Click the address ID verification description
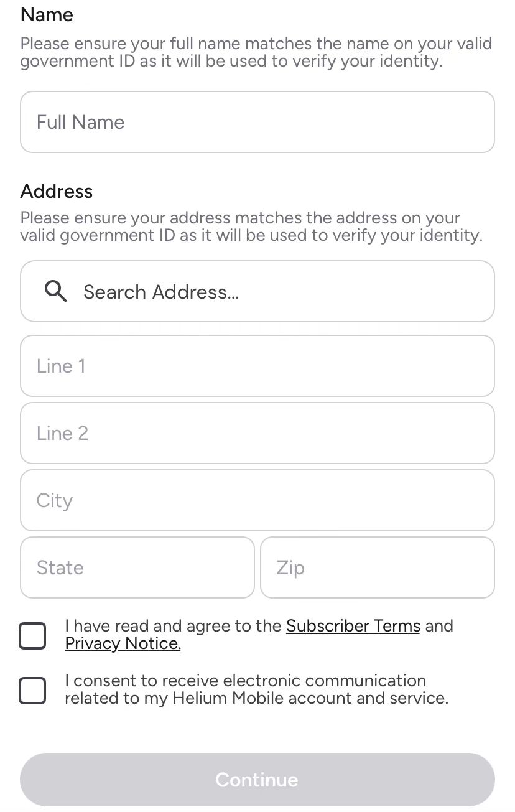This screenshot has width=515, height=812. [x=251, y=227]
